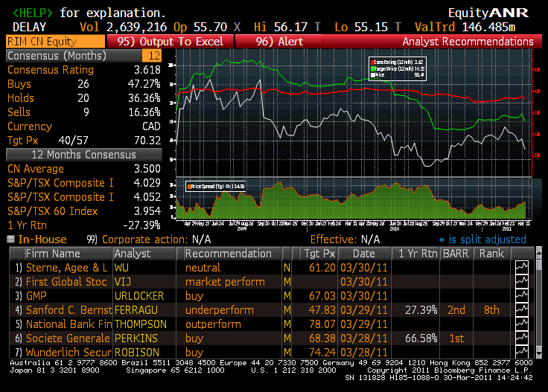Click the 8th rank cell

point(491,310)
